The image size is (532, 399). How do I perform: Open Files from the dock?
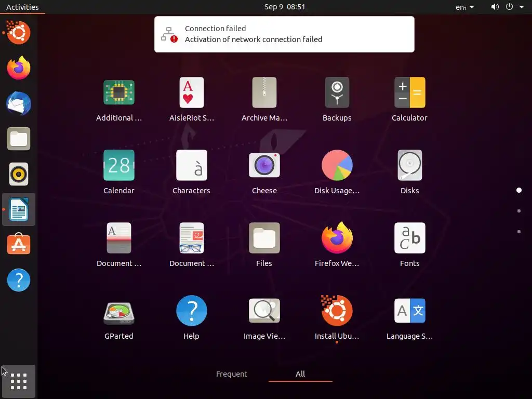tap(19, 138)
